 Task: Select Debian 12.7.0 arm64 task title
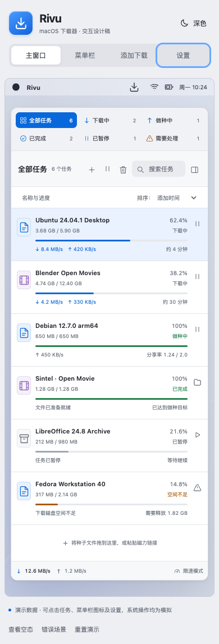(67, 326)
